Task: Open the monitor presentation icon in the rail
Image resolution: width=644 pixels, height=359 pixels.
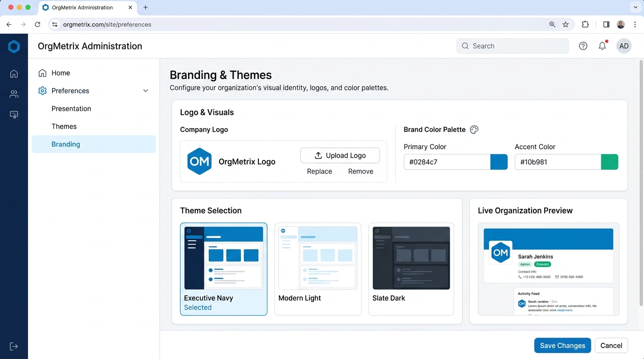Action: coord(14,115)
